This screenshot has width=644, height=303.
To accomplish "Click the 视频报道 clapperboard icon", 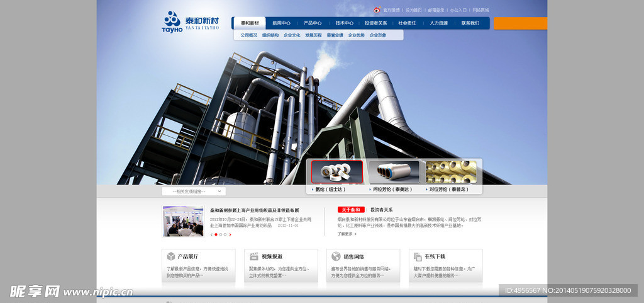I will click(254, 256).
